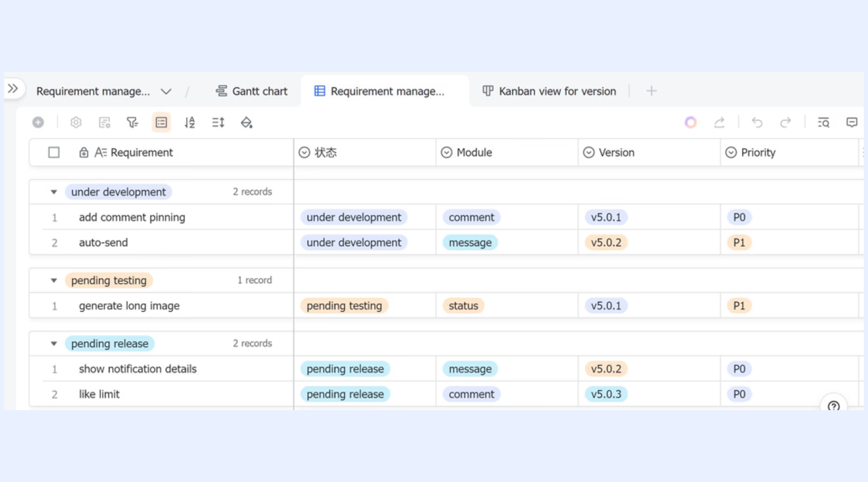The image size is (868, 482).
Task: Toggle the group-by icon highlighted in toolbar
Action: (161, 122)
